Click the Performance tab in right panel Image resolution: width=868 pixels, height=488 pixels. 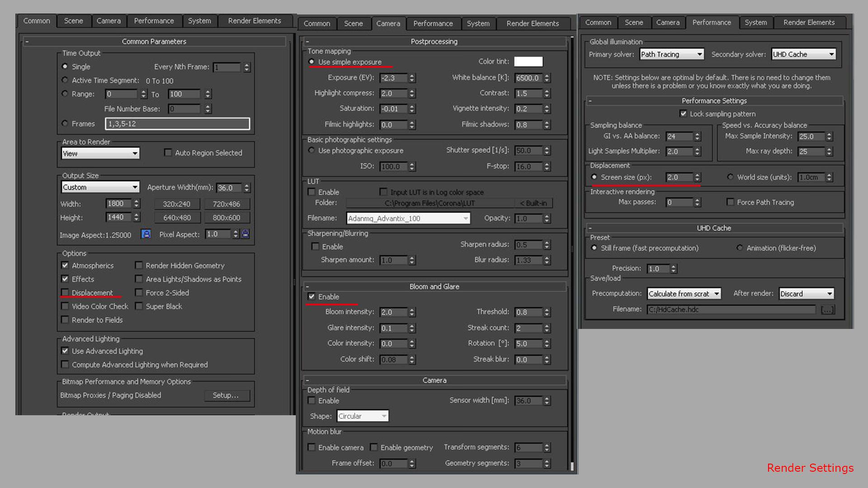(711, 23)
